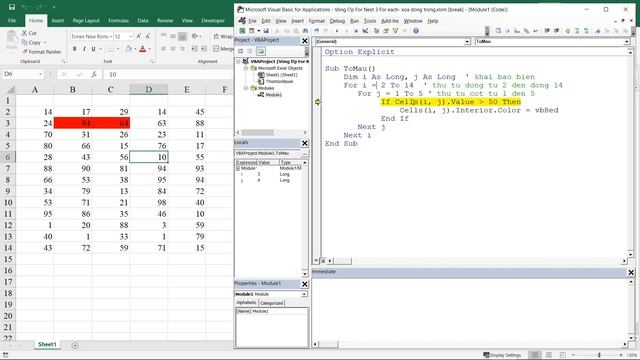Open the Module1 Module properties dropdown
This screenshot has height=360, width=640.
[x=304, y=294]
